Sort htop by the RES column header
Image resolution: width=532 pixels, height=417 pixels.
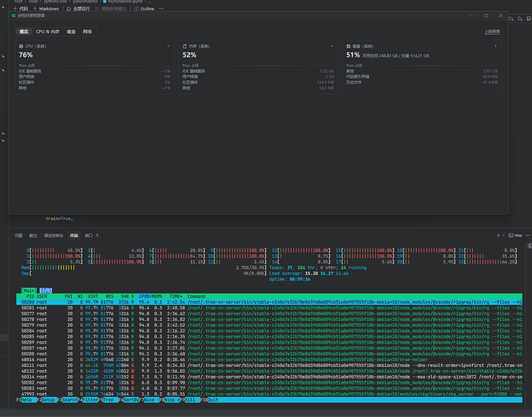click(x=109, y=296)
